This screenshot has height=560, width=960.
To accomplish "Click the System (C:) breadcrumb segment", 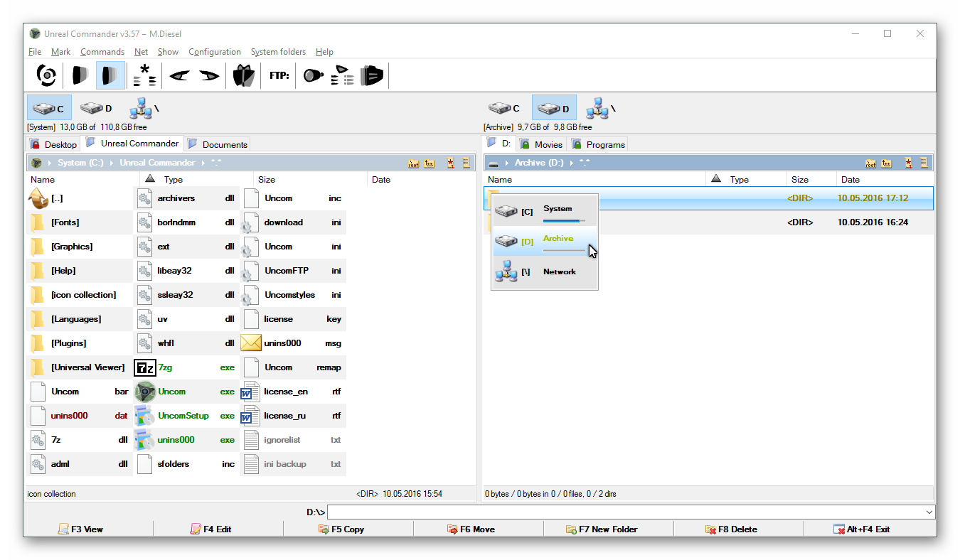I will [80, 163].
